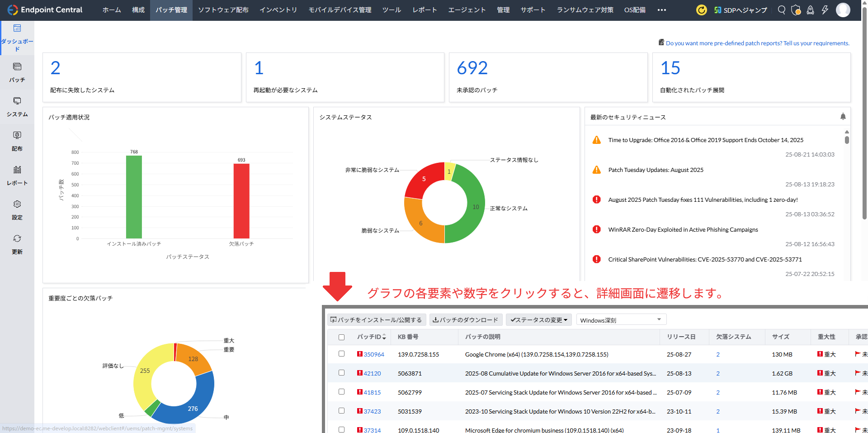Click the bell icon in security news panel

point(843,117)
